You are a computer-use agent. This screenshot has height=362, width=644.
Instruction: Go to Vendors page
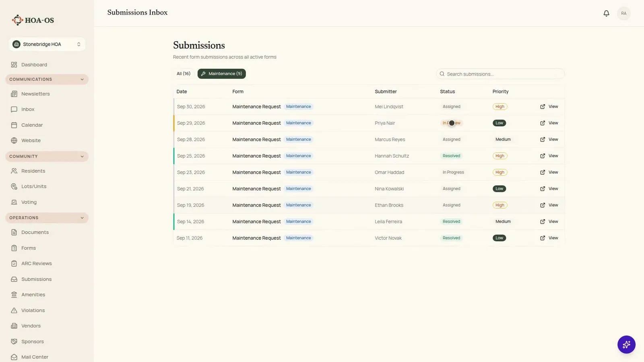47,326
